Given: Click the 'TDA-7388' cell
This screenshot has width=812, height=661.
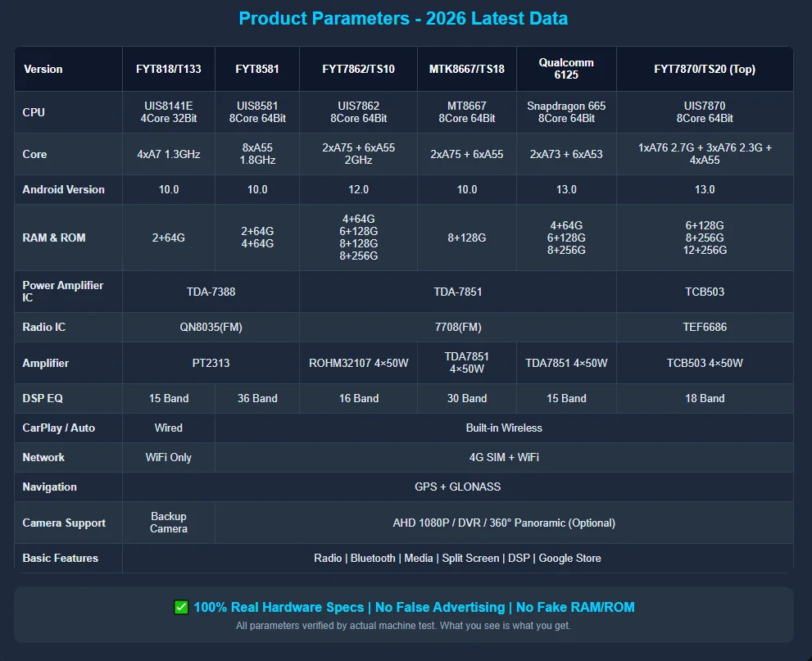Looking at the screenshot, I should tap(211, 292).
